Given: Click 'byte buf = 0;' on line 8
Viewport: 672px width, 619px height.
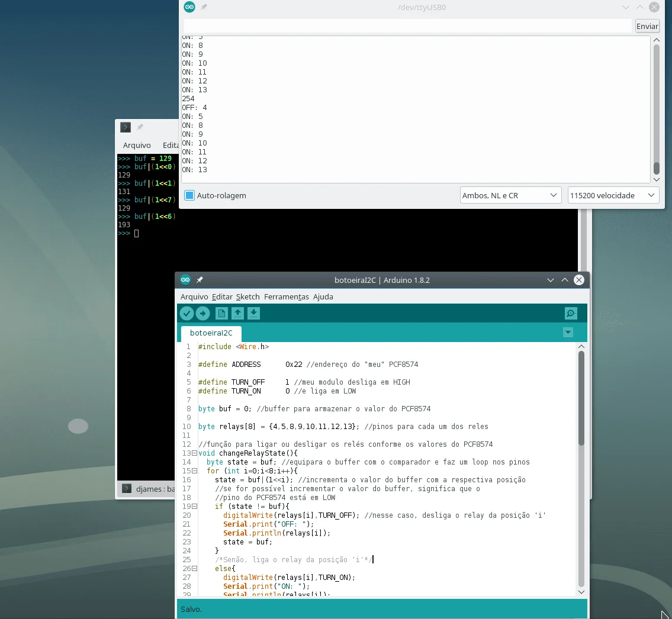Looking at the screenshot, I should [224, 409].
